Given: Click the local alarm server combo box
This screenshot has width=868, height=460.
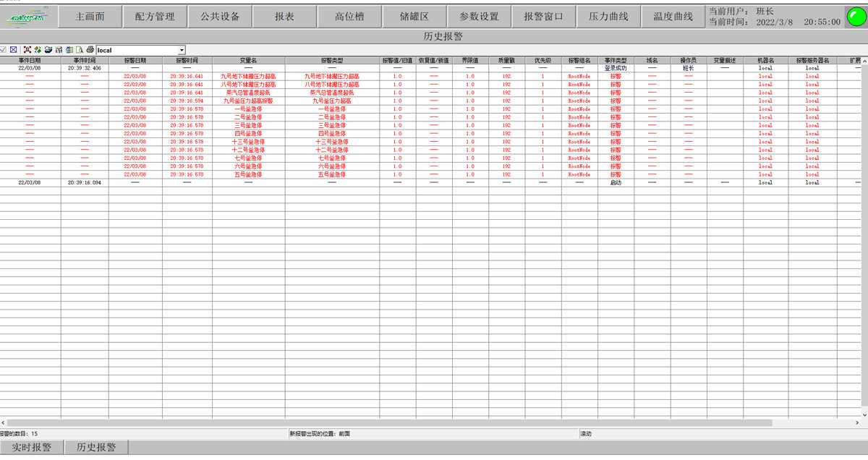Looking at the screenshot, I should (x=136, y=50).
